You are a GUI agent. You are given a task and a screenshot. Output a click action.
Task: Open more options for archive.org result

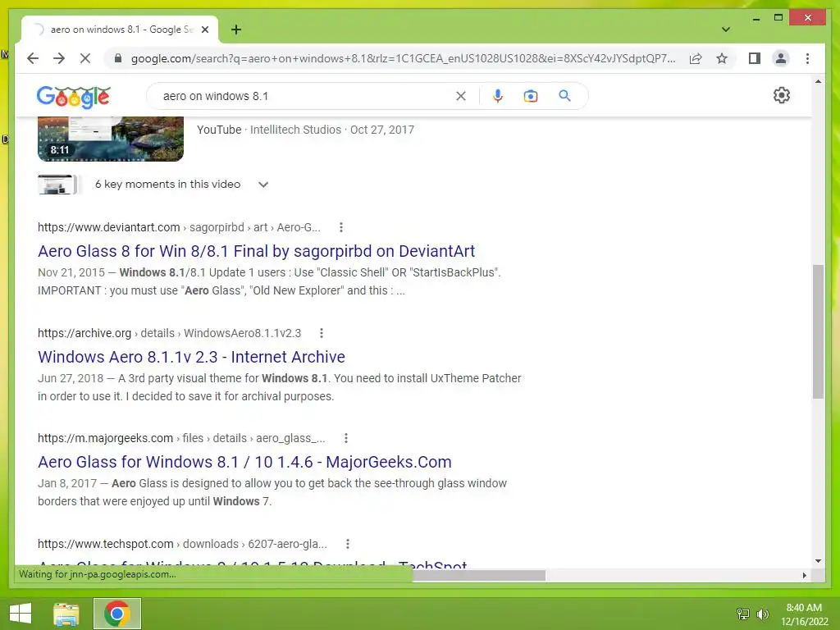point(322,333)
